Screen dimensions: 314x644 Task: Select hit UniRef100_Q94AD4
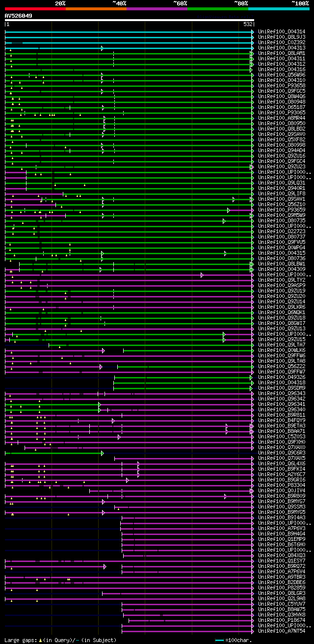(x=282, y=151)
